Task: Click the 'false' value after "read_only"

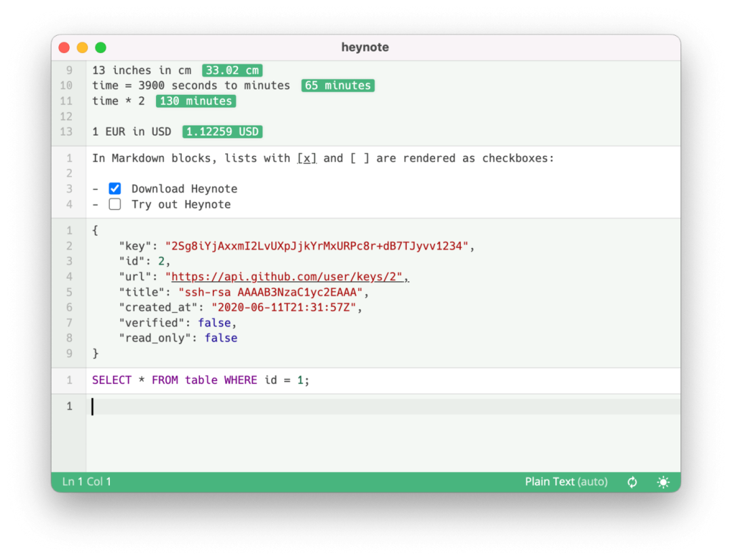Action: [221, 338]
